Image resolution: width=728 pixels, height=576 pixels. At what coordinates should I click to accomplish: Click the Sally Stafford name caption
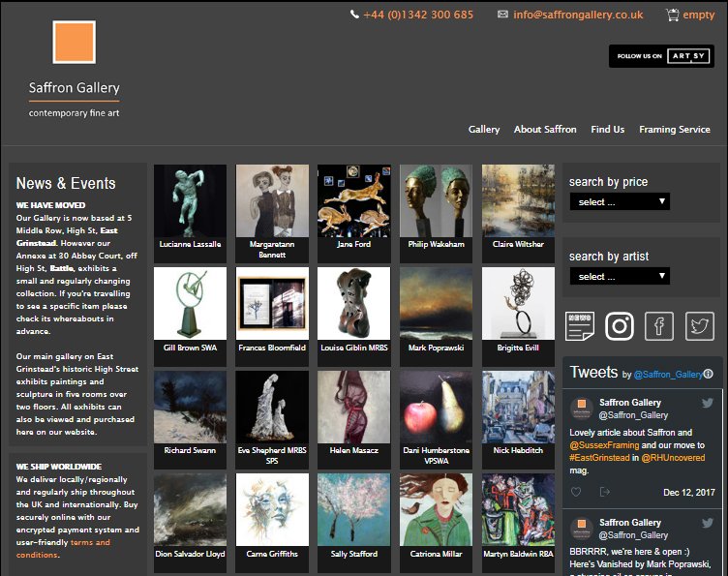point(353,554)
